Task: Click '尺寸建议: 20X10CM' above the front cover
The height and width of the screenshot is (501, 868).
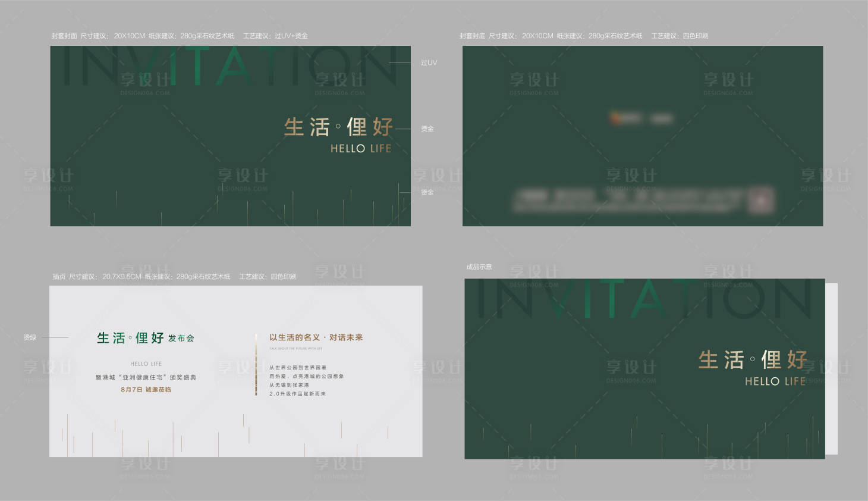Action: 113,36
